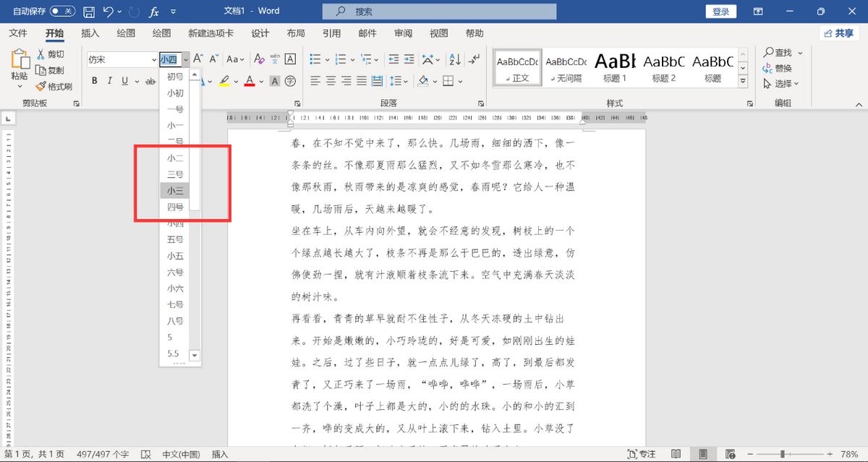Click the 登录 button
Image resolution: width=868 pixels, height=462 pixels.
tap(720, 11)
